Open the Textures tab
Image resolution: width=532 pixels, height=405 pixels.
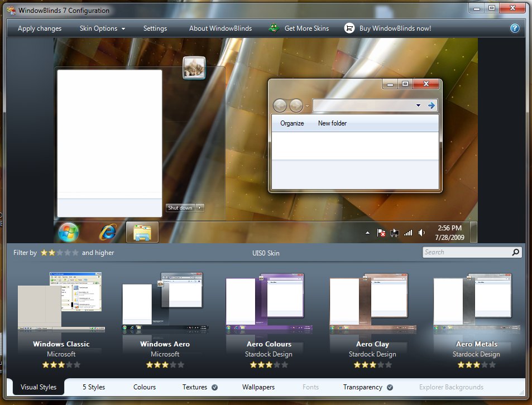tap(195, 387)
